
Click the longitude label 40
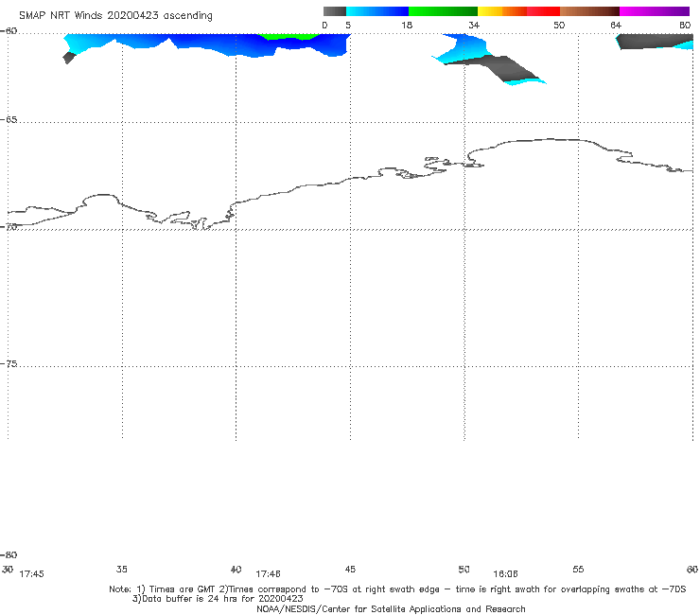(236, 570)
